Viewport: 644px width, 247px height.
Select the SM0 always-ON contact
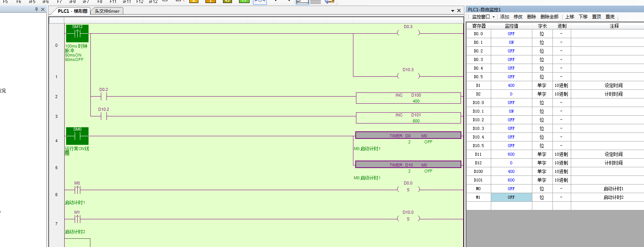77,136
